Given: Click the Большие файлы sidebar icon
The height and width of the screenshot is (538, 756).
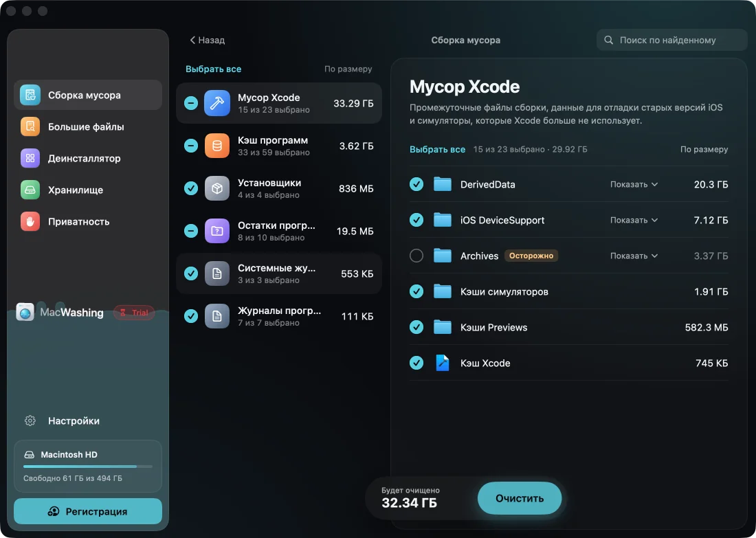Looking at the screenshot, I should pyautogui.click(x=30, y=127).
